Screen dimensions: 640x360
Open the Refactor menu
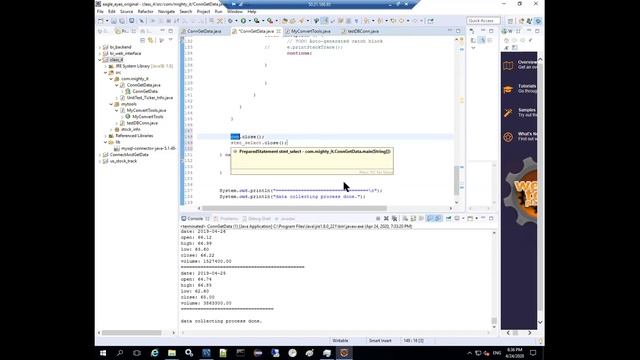tap(145, 12)
